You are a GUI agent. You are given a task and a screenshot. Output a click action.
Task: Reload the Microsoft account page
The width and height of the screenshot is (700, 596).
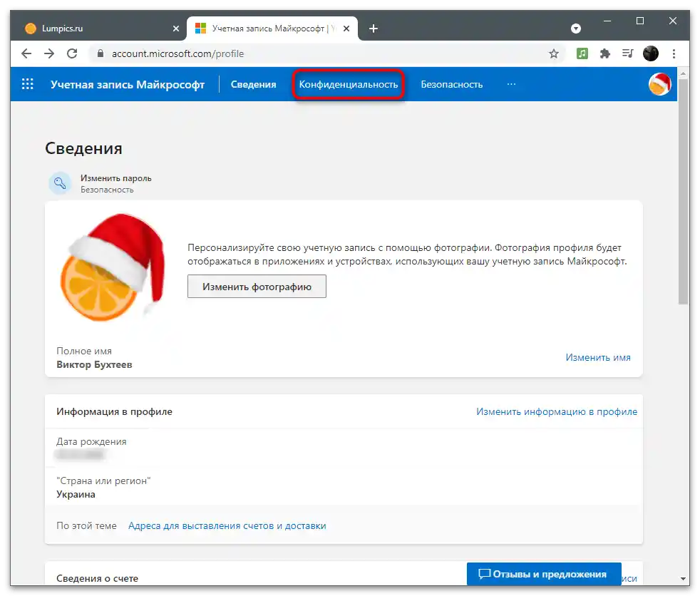click(72, 53)
